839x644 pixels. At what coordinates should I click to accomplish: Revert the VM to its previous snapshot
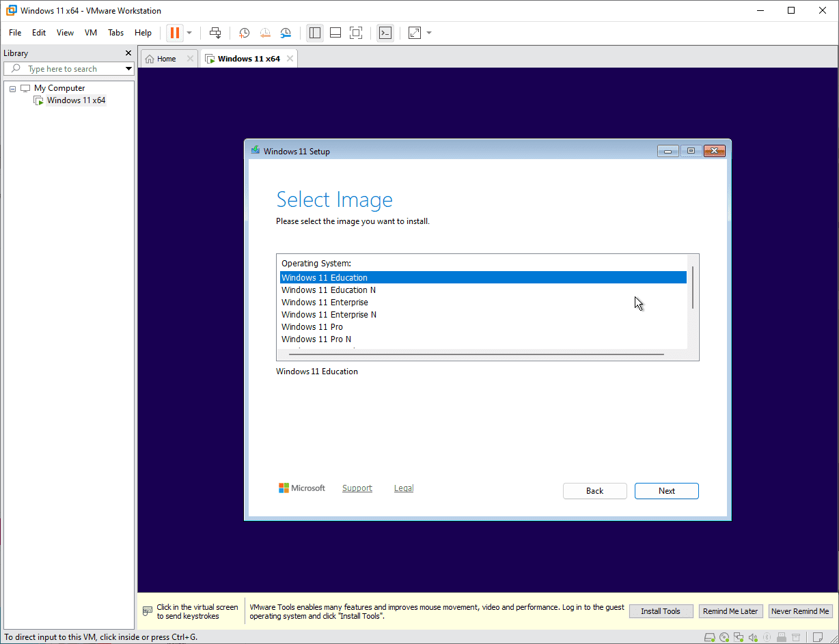(264, 33)
